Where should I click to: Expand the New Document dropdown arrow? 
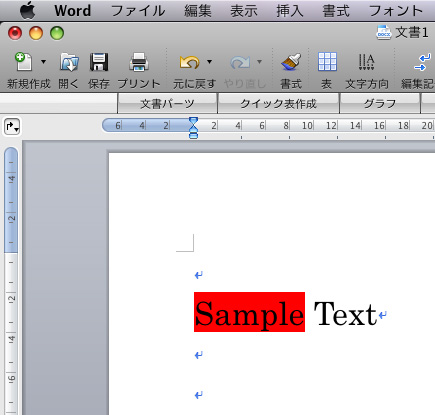tap(43, 62)
